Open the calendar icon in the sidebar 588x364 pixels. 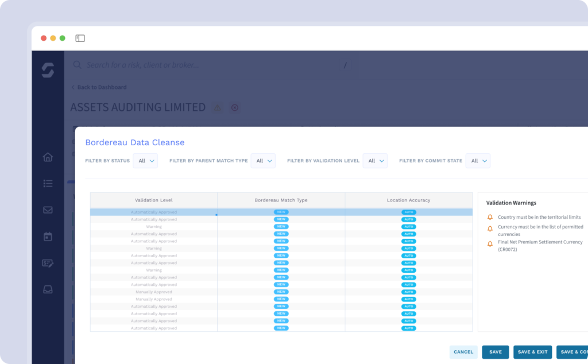pyautogui.click(x=48, y=237)
